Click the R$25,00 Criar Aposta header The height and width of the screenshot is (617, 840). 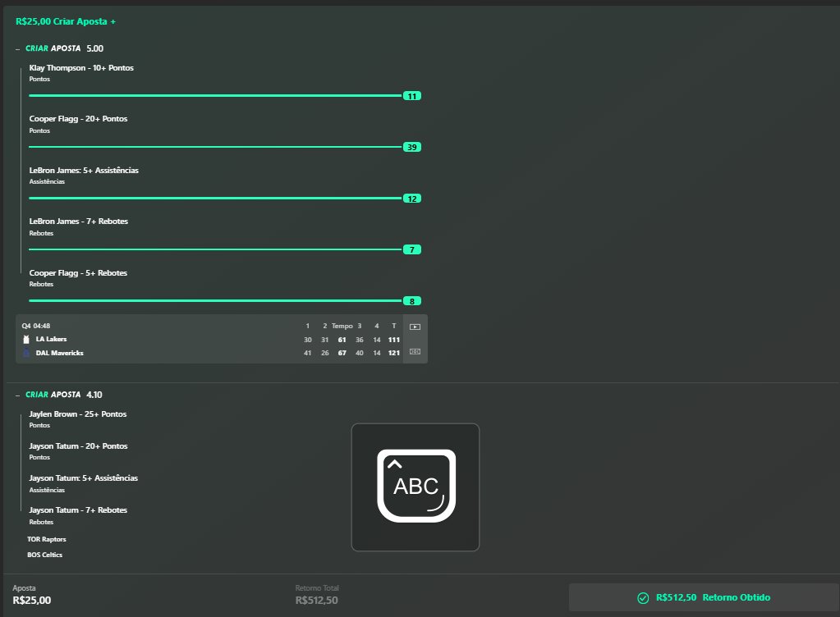66,21
